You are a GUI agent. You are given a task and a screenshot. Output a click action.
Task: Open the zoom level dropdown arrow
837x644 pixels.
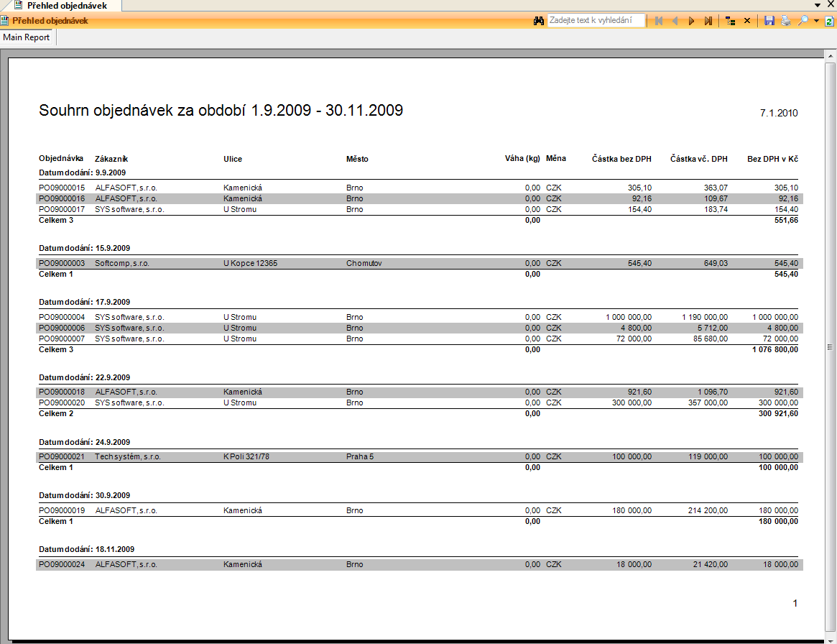coord(816,21)
